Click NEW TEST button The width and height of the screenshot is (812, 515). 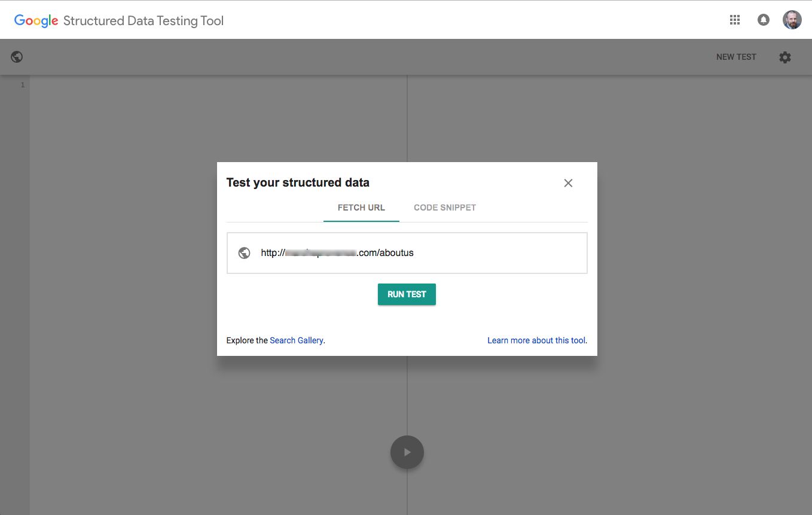click(x=736, y=57)
